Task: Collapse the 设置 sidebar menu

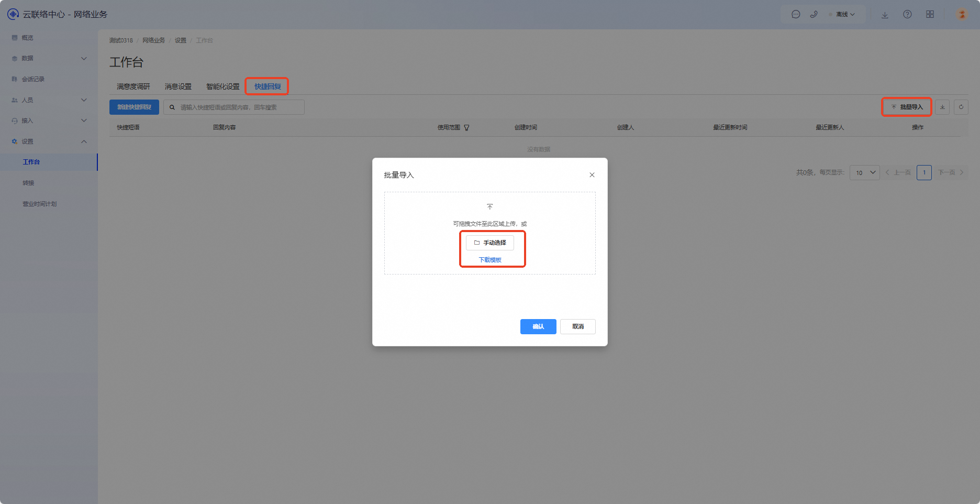Action: [x=49, y=141]
